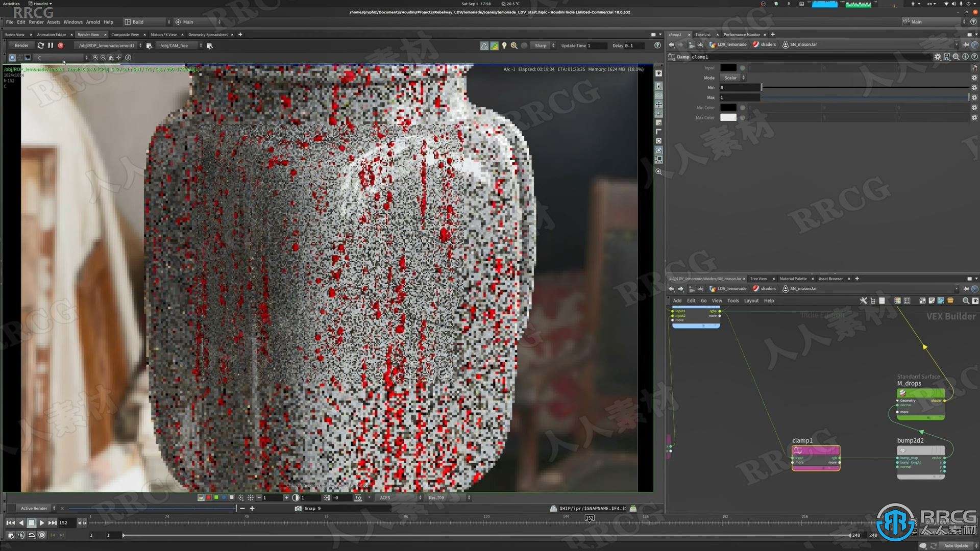Pick a ROP node with the selector icon next to arnold1

pyautogui.click(x=149, y=46)
